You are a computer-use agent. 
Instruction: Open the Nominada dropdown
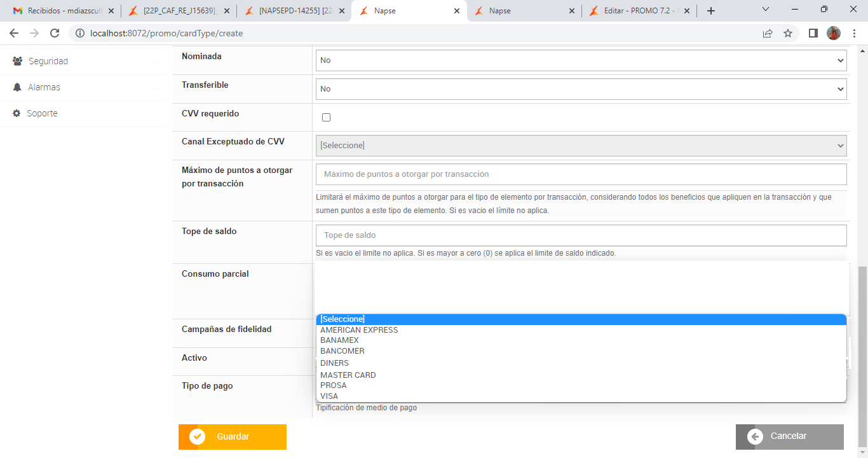pos(581,60)
